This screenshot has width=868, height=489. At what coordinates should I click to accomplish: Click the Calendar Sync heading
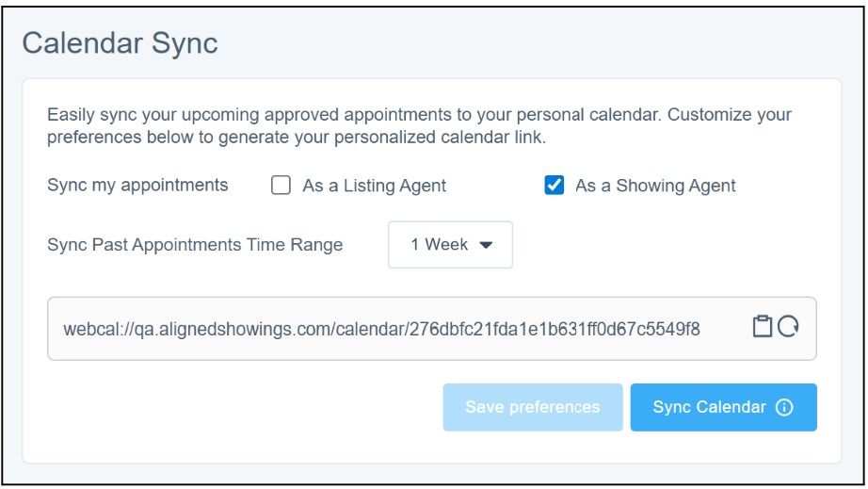(120, 43)
